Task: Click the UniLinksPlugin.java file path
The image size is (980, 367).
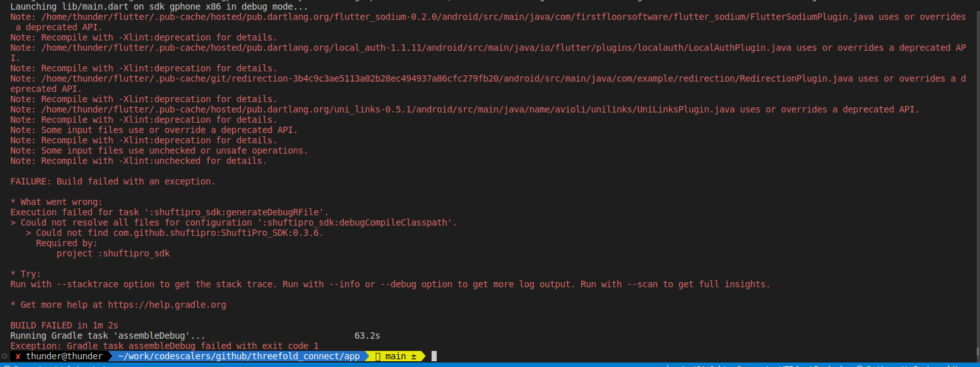Action: [388, 109]
